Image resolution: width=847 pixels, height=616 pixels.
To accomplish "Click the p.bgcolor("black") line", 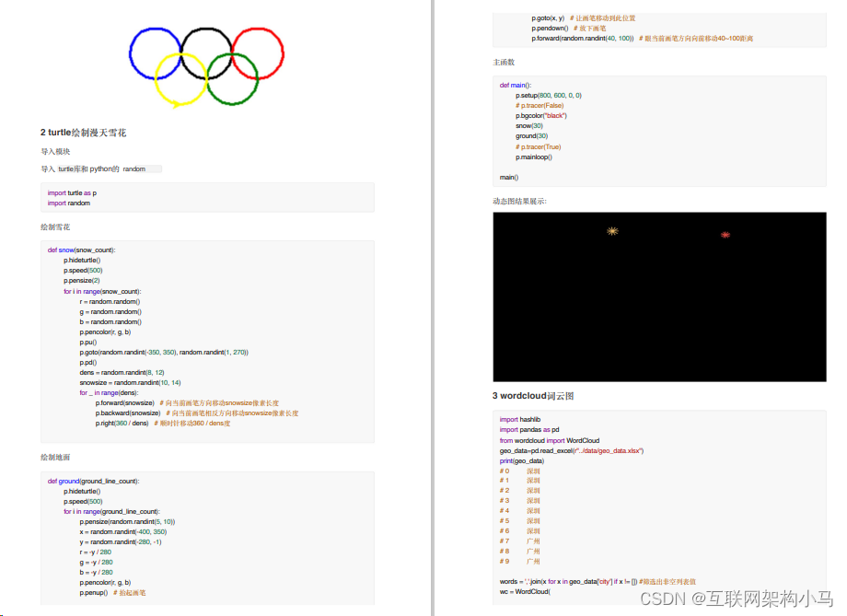I will click(x=540, y=116).
